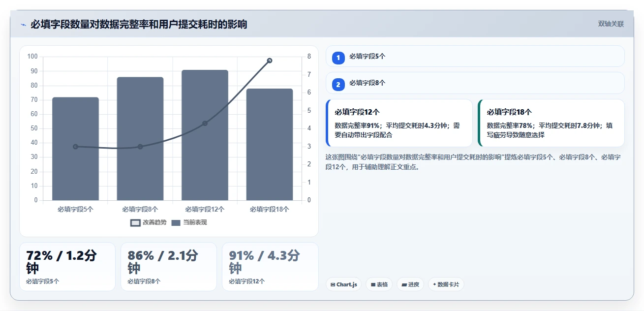Image resolution: width=644 pixels, height=311 pixels.
Task: Click the bar for 必填字段8个
Action: [x=140, y=139]
